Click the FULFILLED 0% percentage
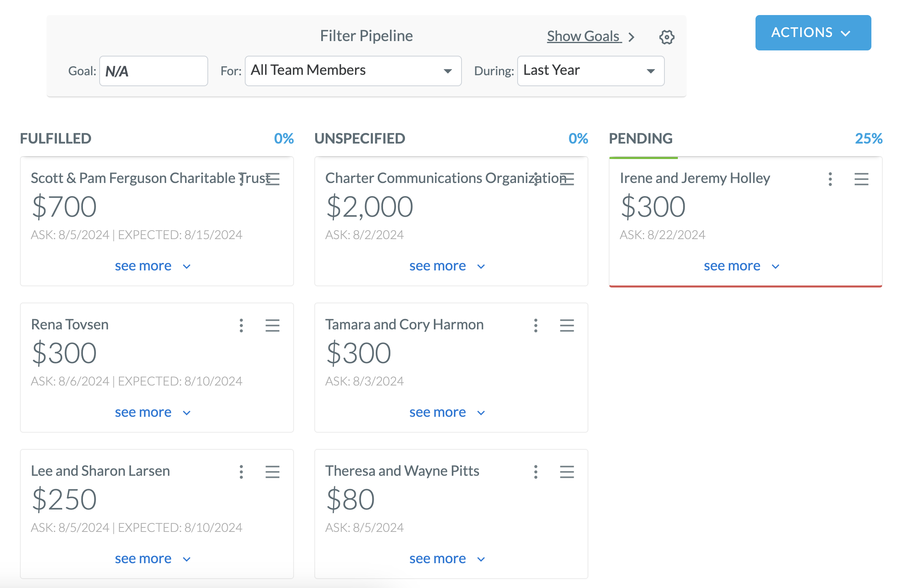The height and width of the screenshot is (588, 897). coord(284,138)
